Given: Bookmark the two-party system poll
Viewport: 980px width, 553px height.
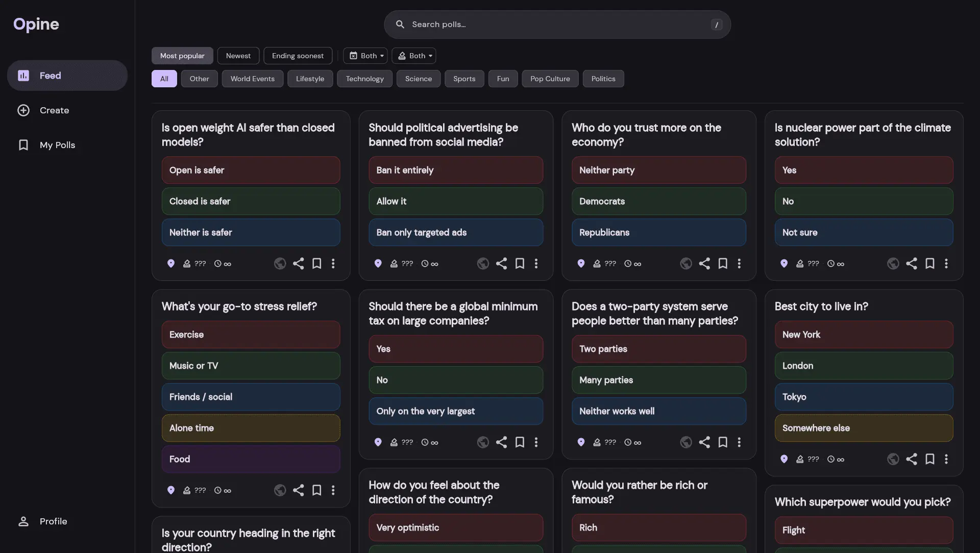Looking at the screenshot, I should 723,442.
